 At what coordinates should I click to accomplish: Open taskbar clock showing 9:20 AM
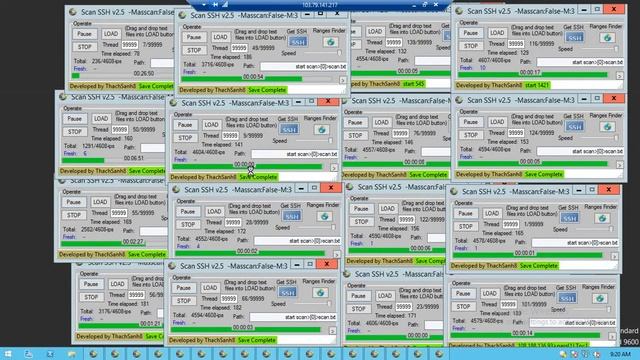click(620, 354)
